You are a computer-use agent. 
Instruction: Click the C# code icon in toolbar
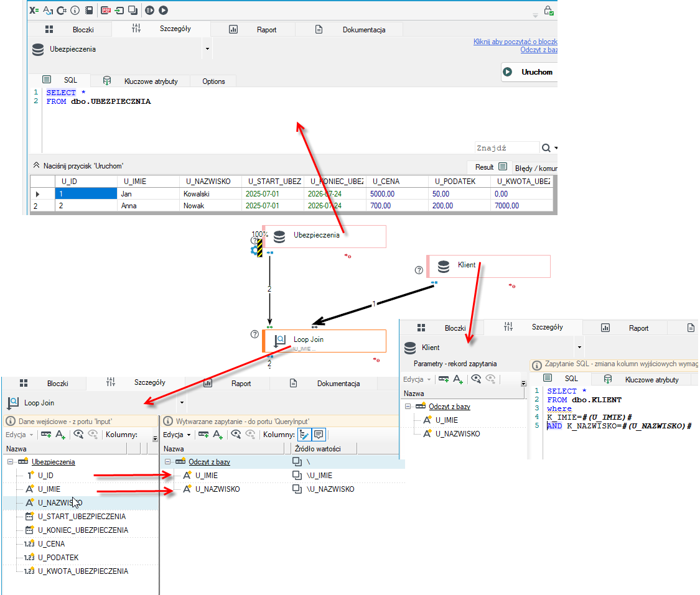coord(62,10)
